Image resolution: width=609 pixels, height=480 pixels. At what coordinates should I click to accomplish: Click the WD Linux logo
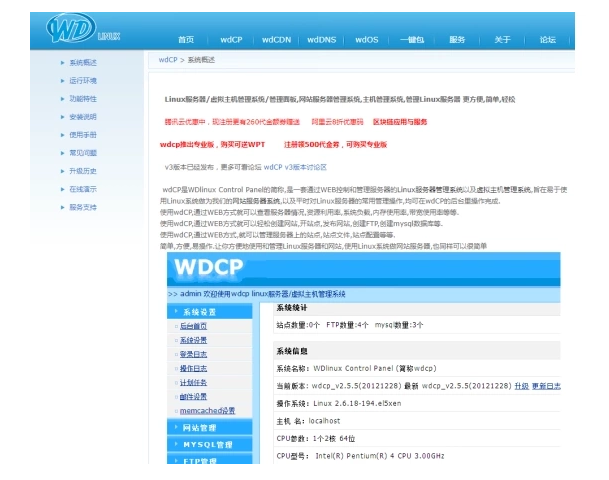(83, 28)
